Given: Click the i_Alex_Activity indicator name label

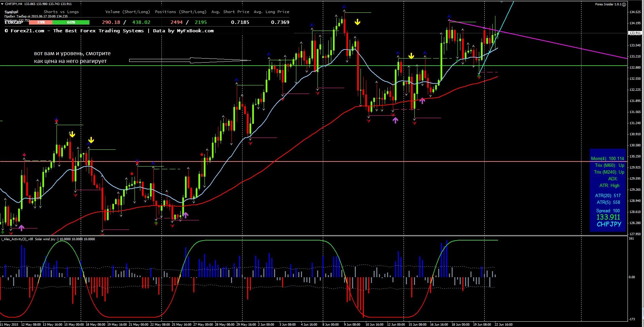Looking at the screenshot, I should (17, 239).
